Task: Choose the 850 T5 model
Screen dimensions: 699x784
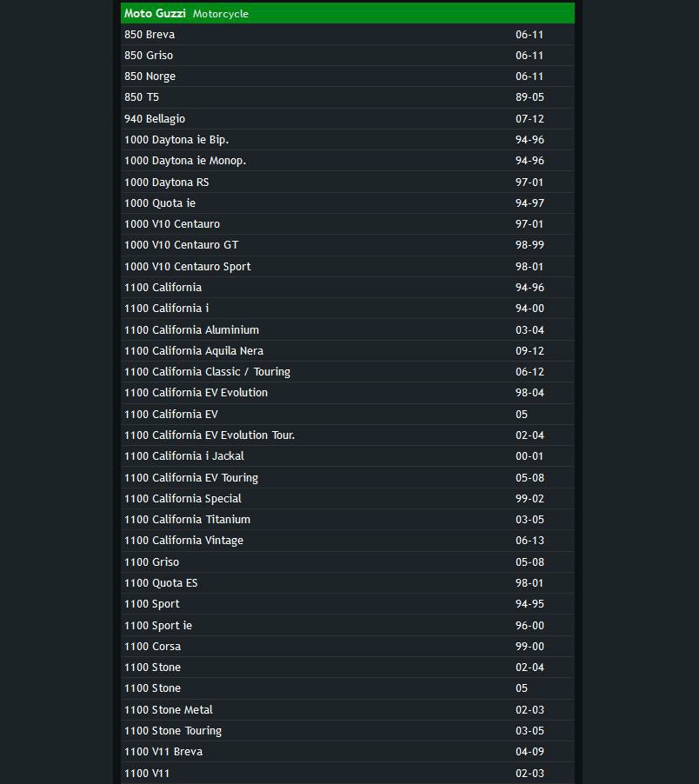Action: (x=142, y=97)
